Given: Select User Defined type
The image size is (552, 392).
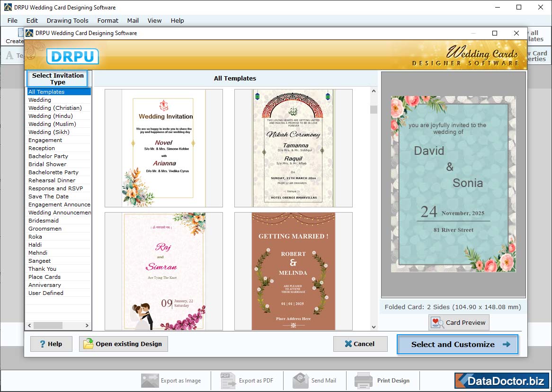Looking at the screenshot, I should 59,293.
